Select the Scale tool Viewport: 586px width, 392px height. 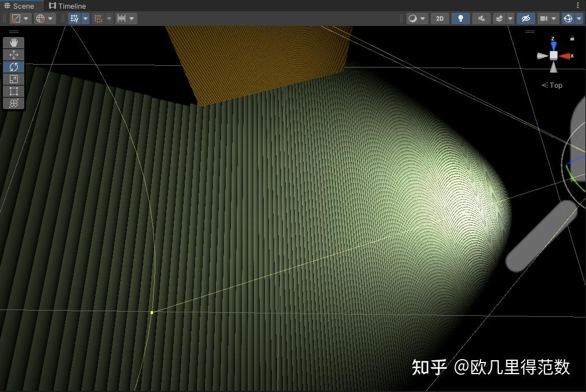13,79
